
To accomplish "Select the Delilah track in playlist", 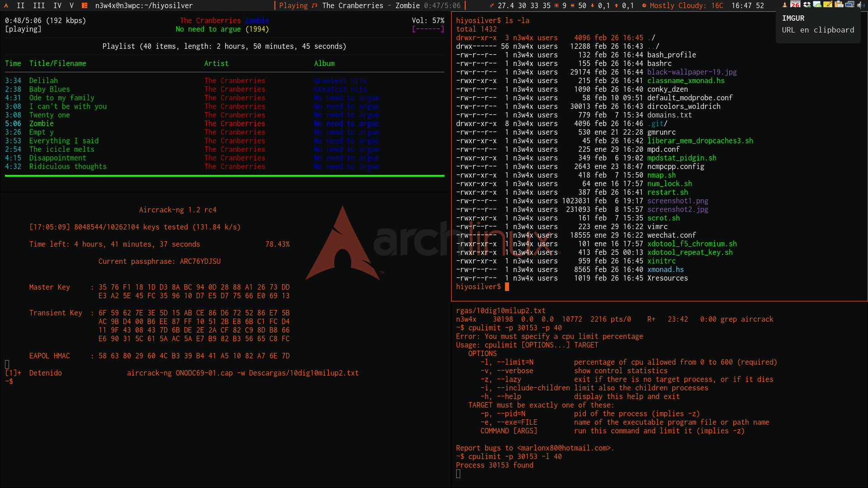I will pyautogui.click(x=43, y=80).
